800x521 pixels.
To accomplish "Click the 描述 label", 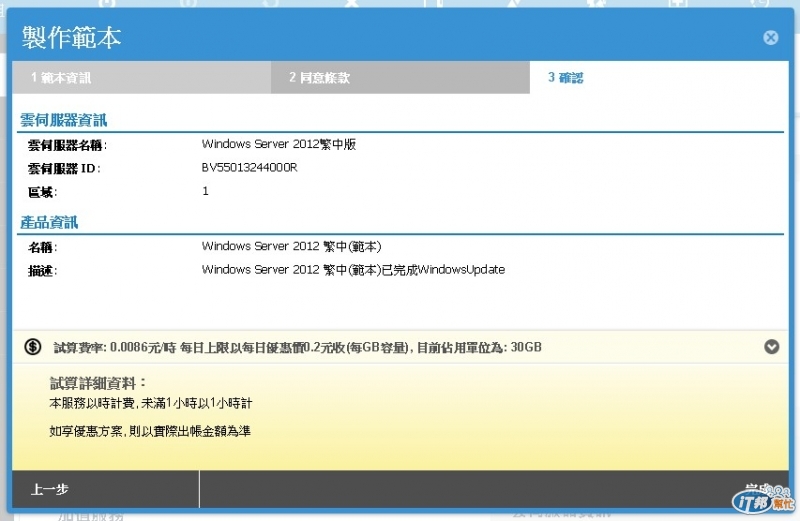I will click(x=42, y=271).
